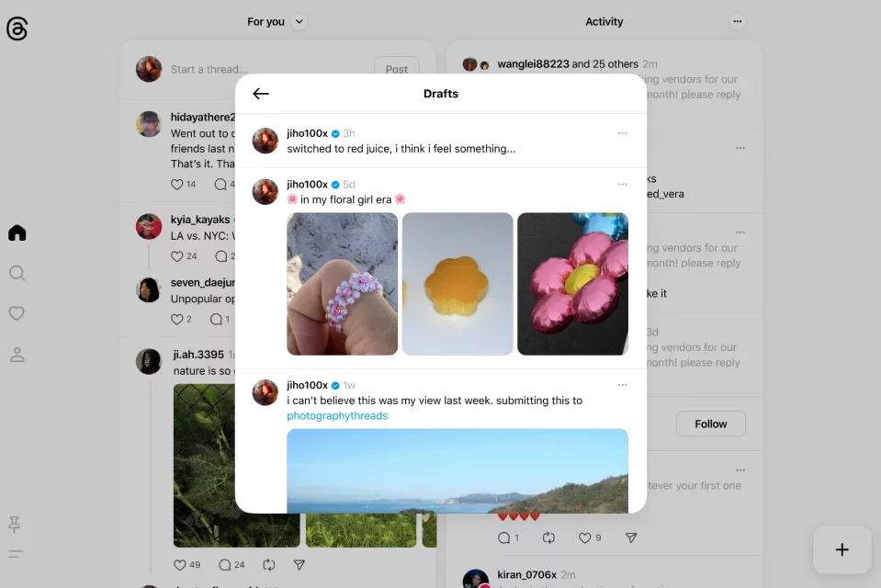Click the back arrow in Drafts

(x=261, y=94)
